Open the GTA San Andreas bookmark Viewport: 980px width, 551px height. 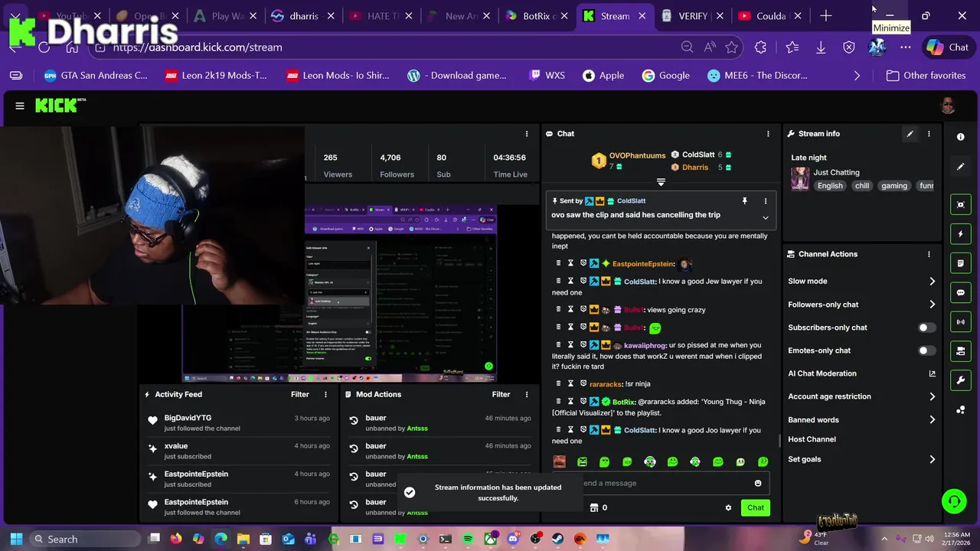tap(96, 76)
